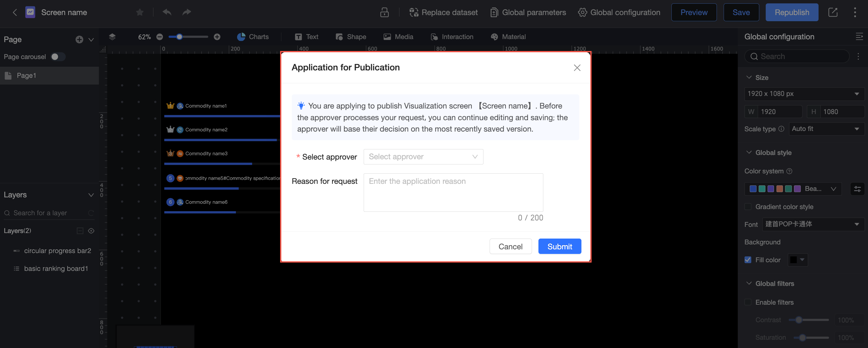This screenshot has height=348, width=868.
Task: Click the lock icon in top bar
Action: click(384, 13)
